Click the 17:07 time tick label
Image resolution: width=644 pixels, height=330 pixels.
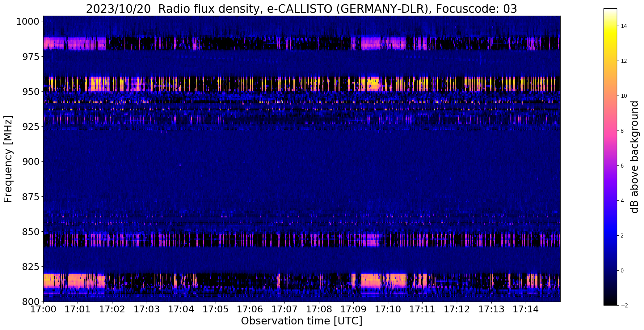(284, 309)
